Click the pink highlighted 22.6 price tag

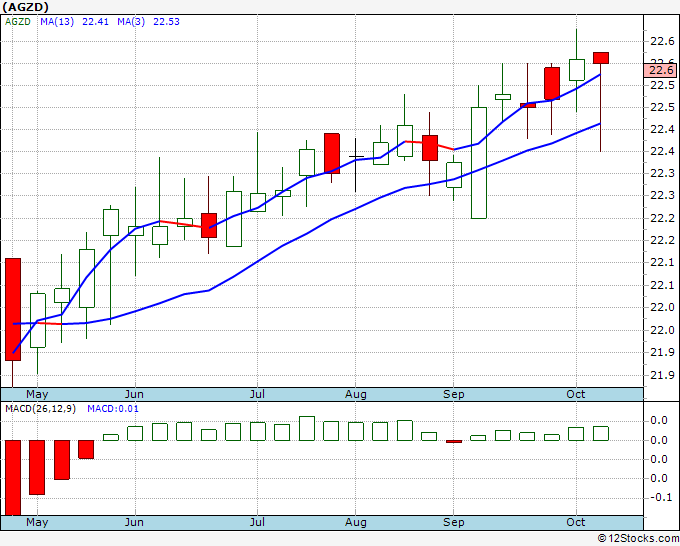tap(660, 70)
